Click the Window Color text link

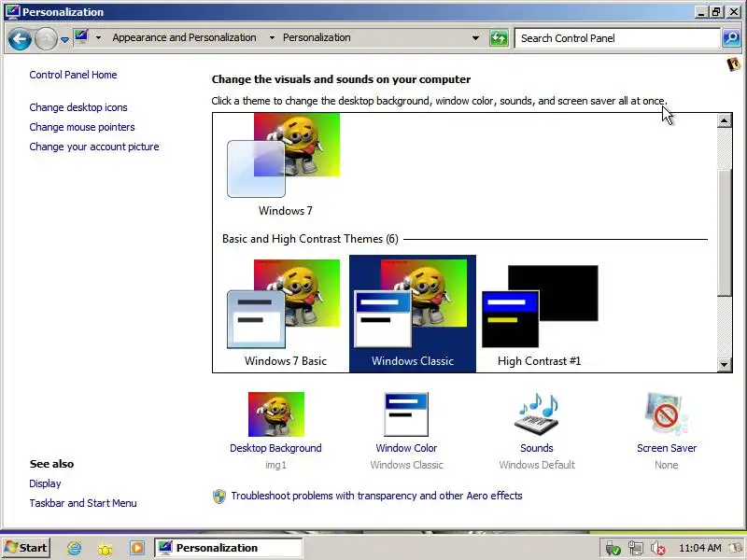pyautogui.click(x=406, y=448)
